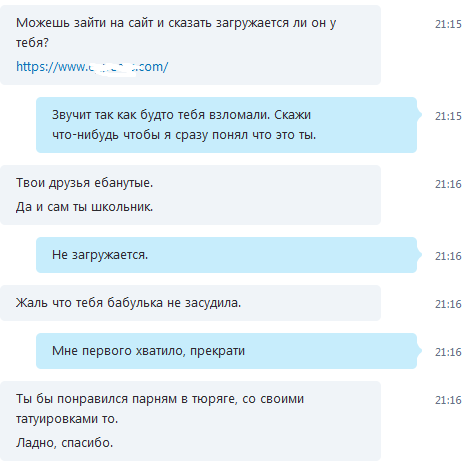Click the 21:16 timestamp beside 'Не загружается.'
The width and height of the screenshot is (473, 463).
pos(448,256)
